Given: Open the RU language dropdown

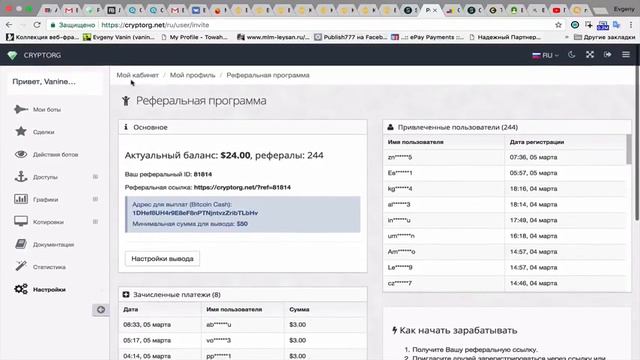Looking at the screenshot, I should [545, 55].
